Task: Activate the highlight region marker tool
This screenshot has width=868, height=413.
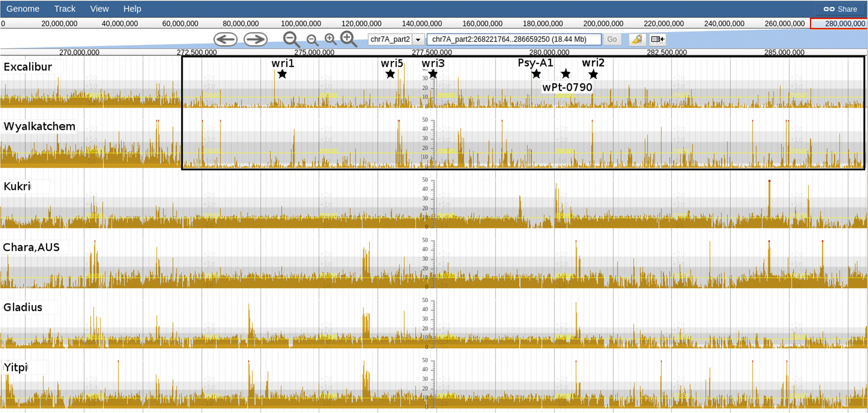Action: coord(637,39)
